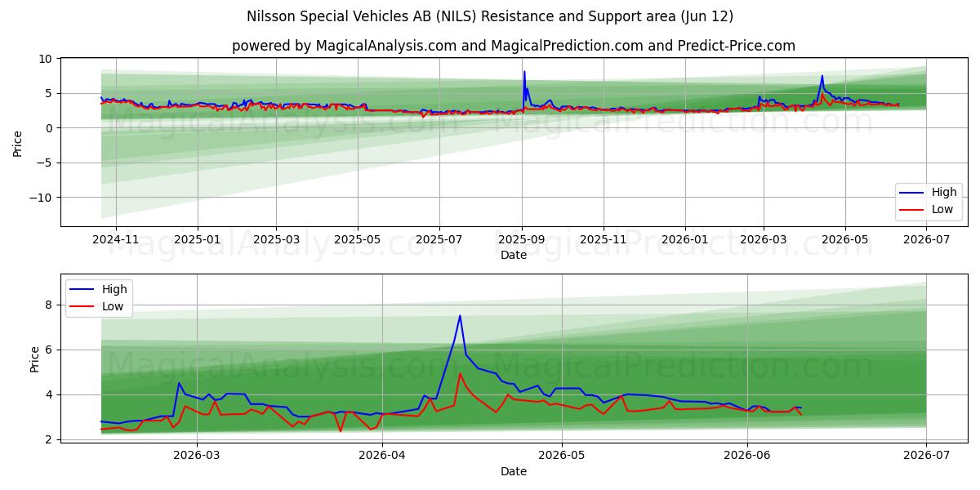Click the '−5' price tick on top chart
The height and width of the screenshot is (490, 980).
click(46, 163)
